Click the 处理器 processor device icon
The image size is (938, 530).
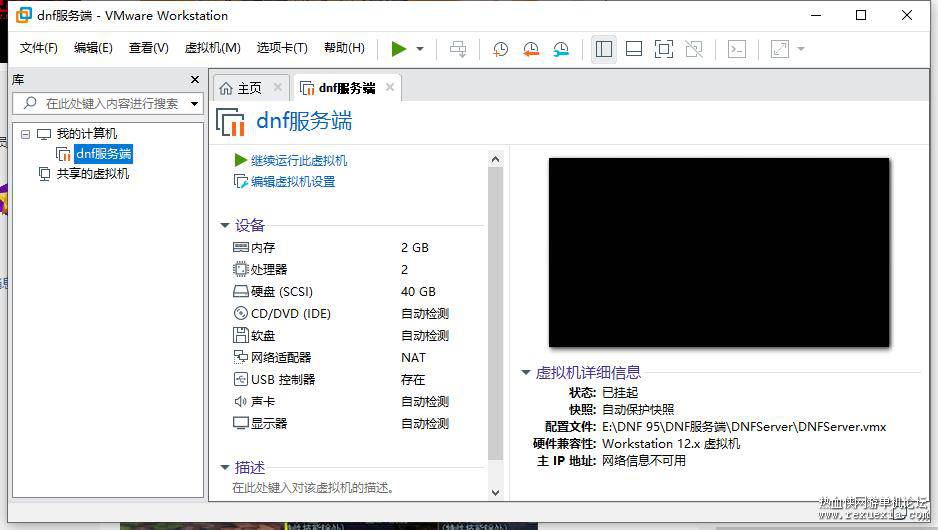(240, 269)
